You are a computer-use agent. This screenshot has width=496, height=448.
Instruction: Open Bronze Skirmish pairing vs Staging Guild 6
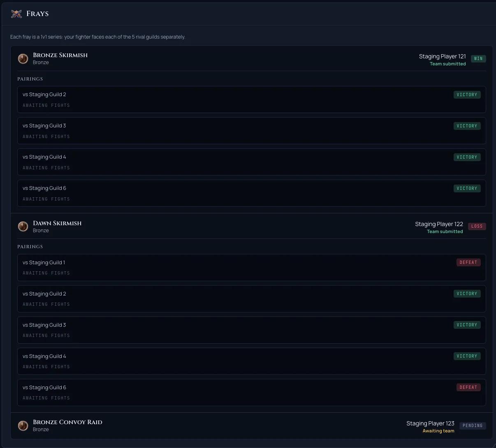pos(252,193)
